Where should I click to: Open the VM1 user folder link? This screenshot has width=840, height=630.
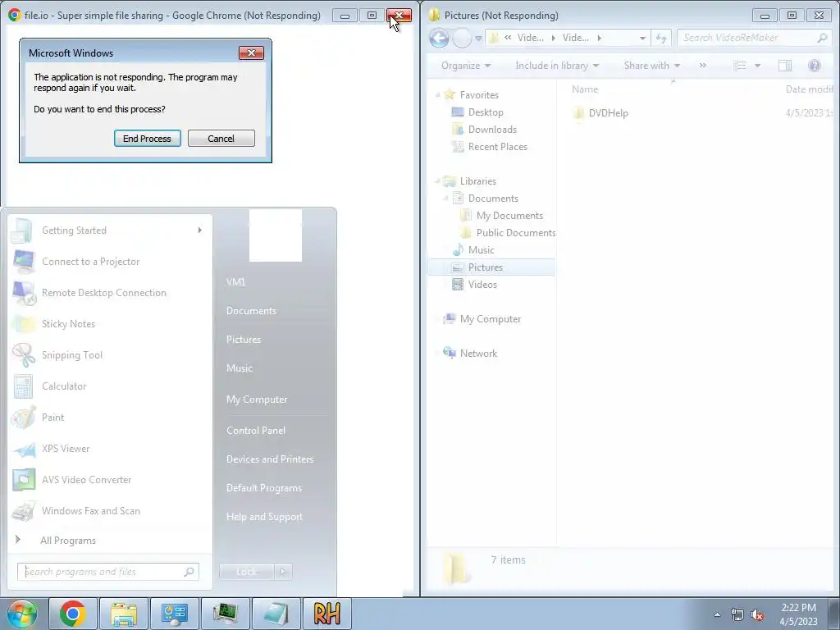pyautogui.click(x=235, y=282)
